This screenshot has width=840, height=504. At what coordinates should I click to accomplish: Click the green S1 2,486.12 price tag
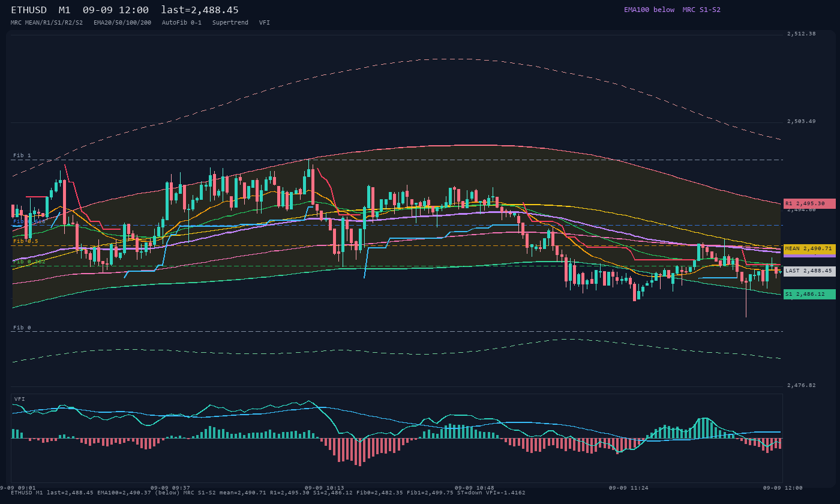[809, 294]
